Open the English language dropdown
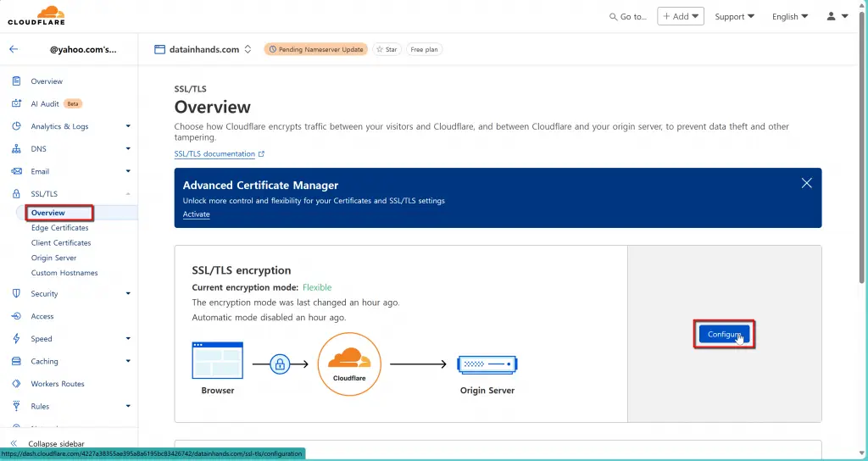868x461 pixels. 790,17
